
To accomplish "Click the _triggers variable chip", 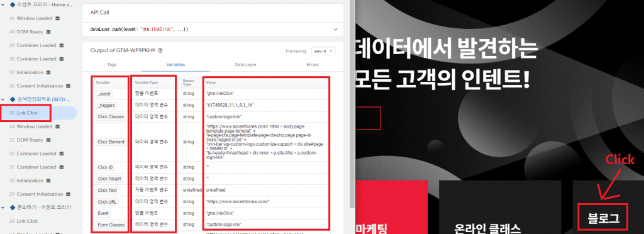I will point(106,105).
